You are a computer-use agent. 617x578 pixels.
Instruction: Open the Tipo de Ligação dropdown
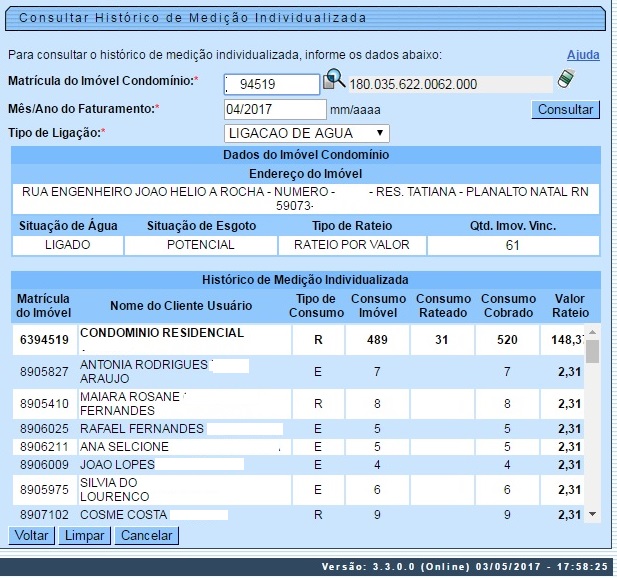point(307,133)
